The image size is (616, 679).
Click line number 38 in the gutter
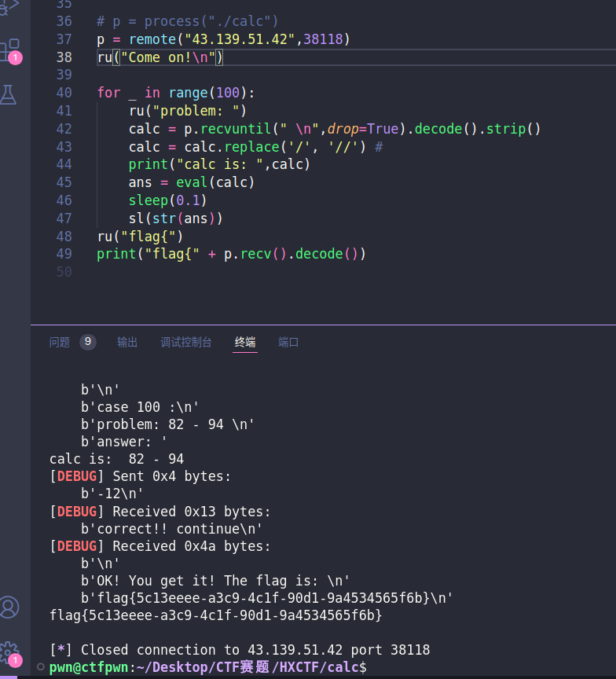[64, 57]
